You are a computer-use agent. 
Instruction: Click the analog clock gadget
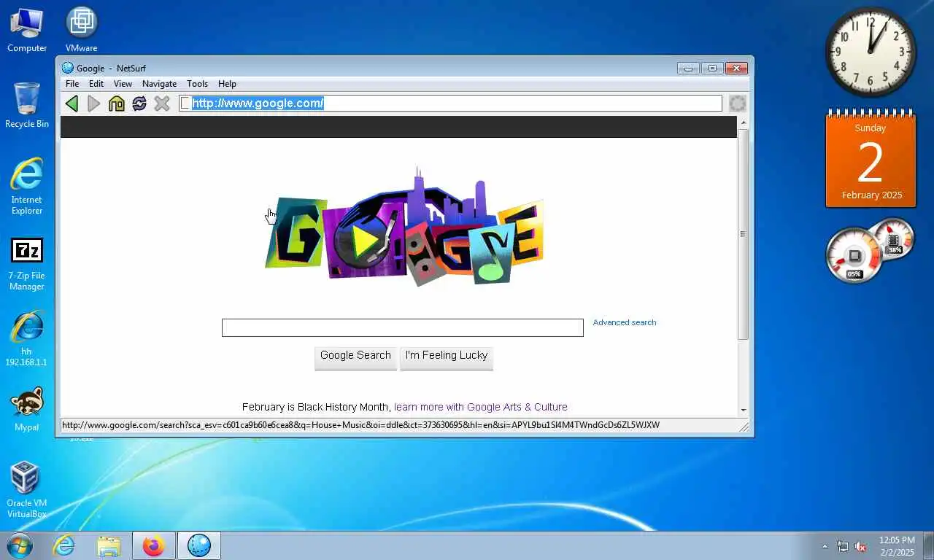[871, 52]
